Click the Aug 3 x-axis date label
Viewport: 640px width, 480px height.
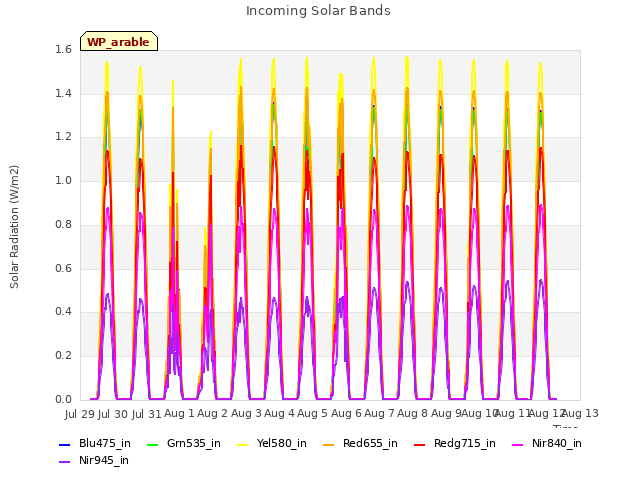pyautogui.click(x=246, y=413)
